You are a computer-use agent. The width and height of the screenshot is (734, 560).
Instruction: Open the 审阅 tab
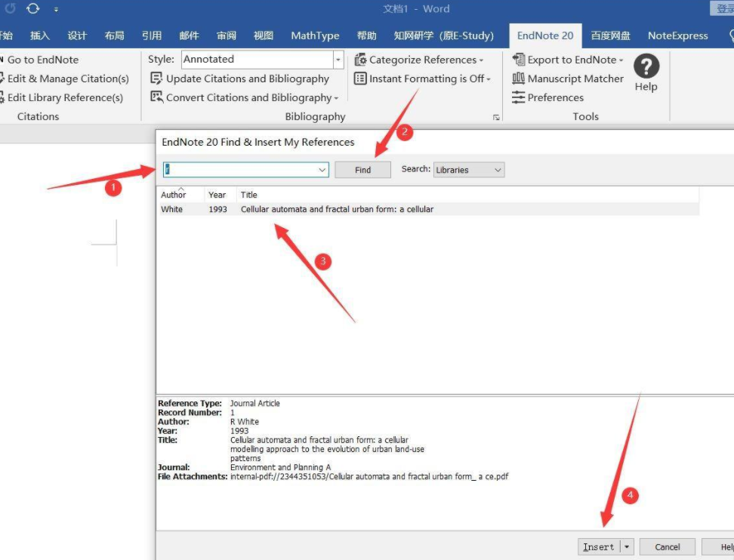227,35
